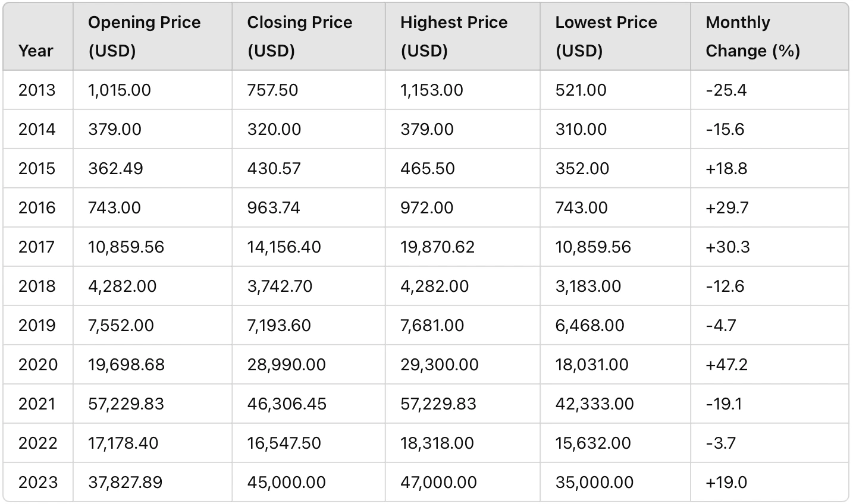This screenshot has width=853, height=504.
Task: Click the 2023 closing price 45,000.00
Action: tap(287, 482)
